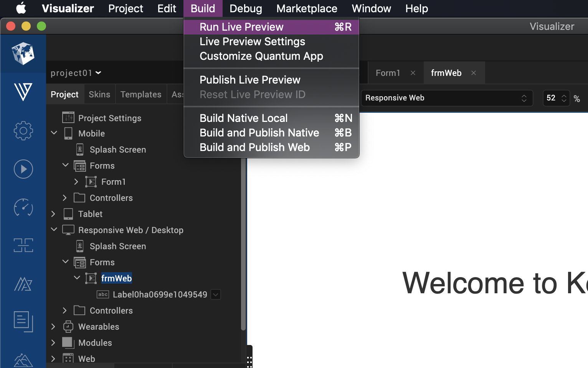This screenshot has height=368, width=588.
Task: Switch to the Form1 editor tab
Action: pyautogui.click(x=388, y=73)
